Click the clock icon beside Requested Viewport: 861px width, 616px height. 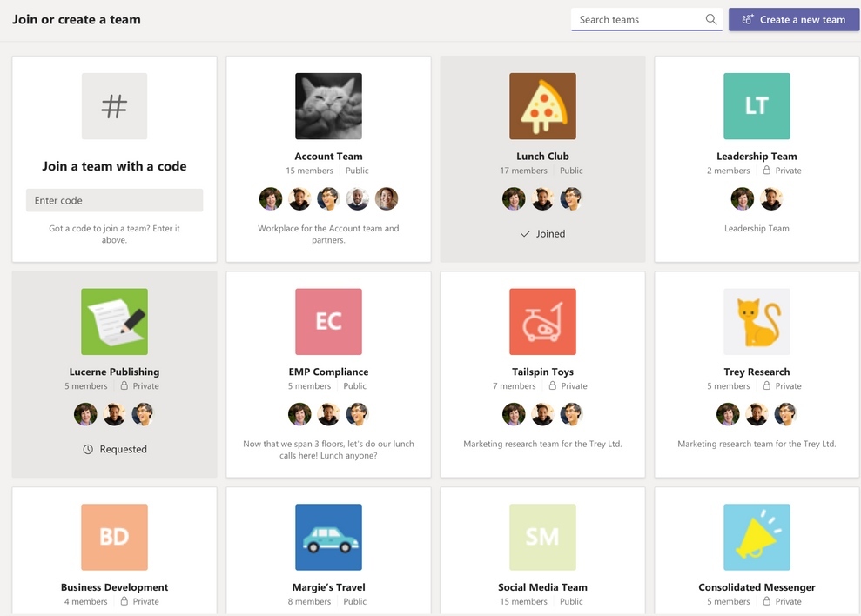coord(88,449)
